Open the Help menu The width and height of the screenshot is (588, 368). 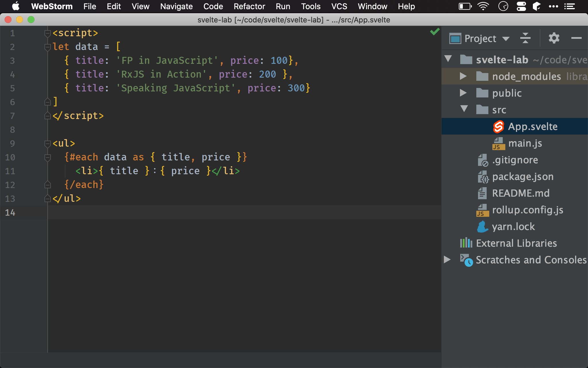[x=406, y=6]
